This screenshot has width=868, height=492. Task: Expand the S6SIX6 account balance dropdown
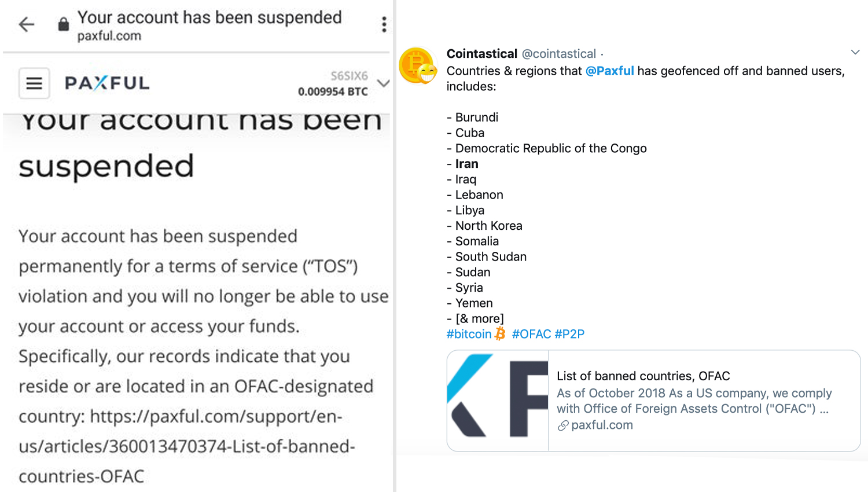383,83
